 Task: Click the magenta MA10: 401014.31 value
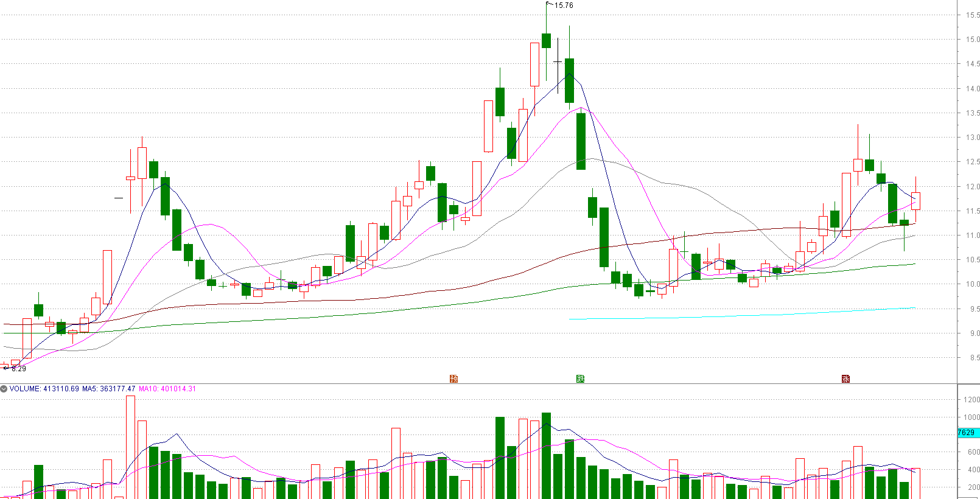coord(167,389)
